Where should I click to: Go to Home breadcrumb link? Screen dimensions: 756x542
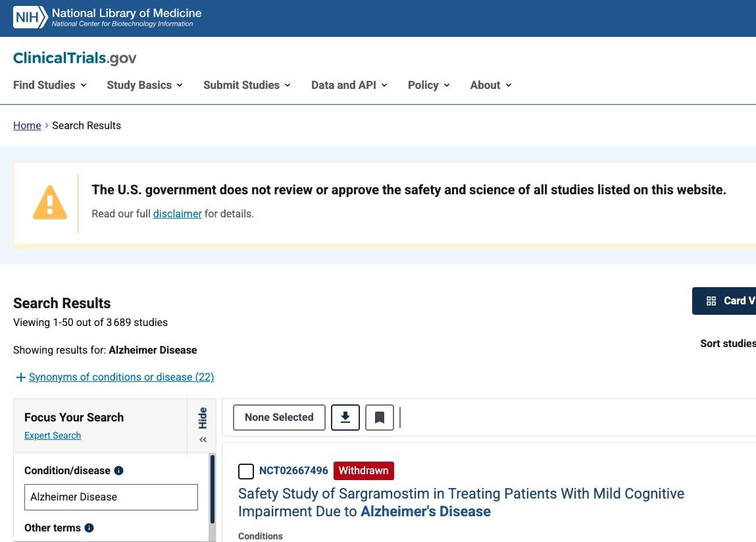[x=27, y=126]
